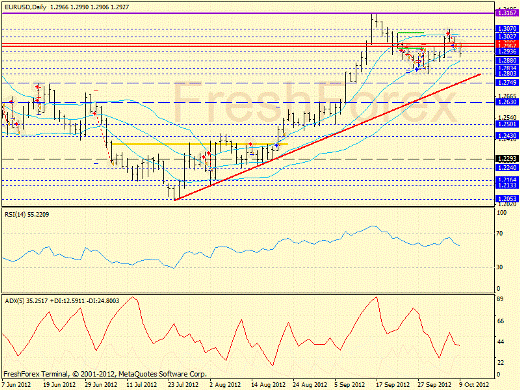Click the 23 Jul 2012 date label
The height and width of the screenshot is (390, 520).
pyautogui.click(x=183, y=384)
